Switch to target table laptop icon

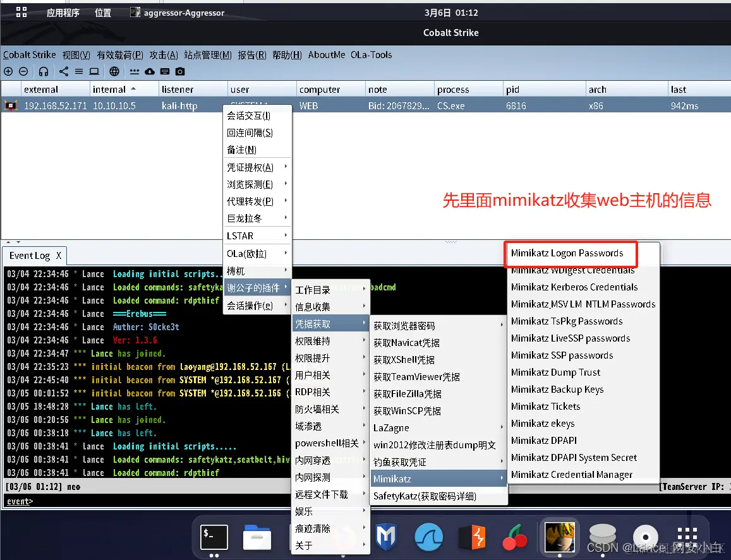94,71
